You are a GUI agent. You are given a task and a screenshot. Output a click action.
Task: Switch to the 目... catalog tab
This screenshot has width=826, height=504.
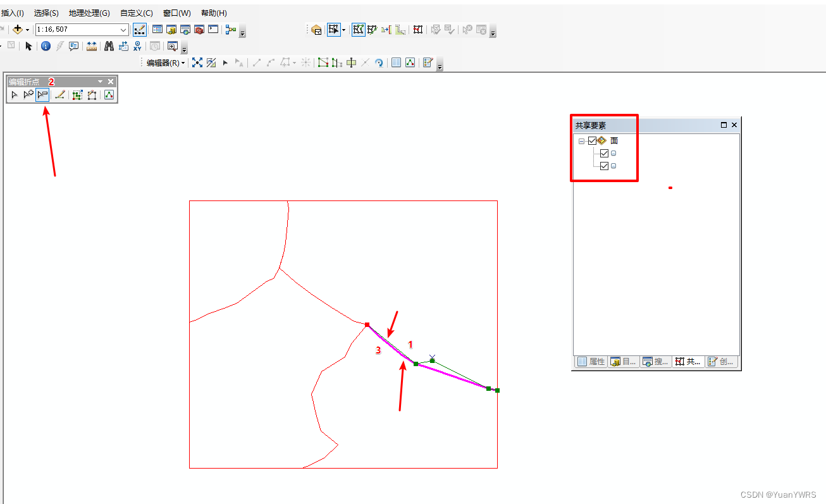click(x=624, y=362)
